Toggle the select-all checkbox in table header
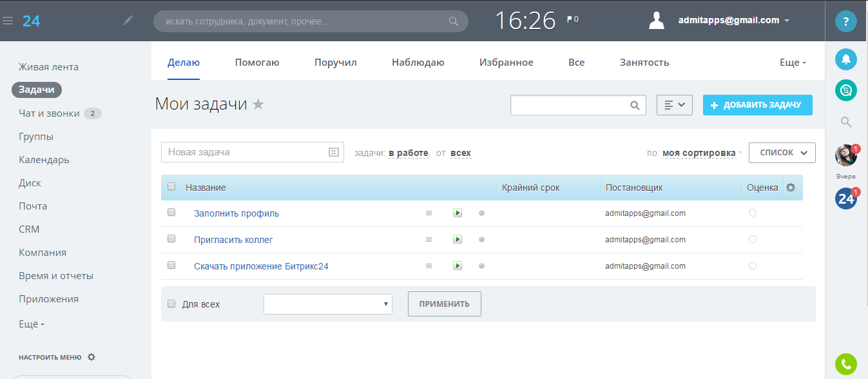868x379 pixels. (x=171, y=187)
